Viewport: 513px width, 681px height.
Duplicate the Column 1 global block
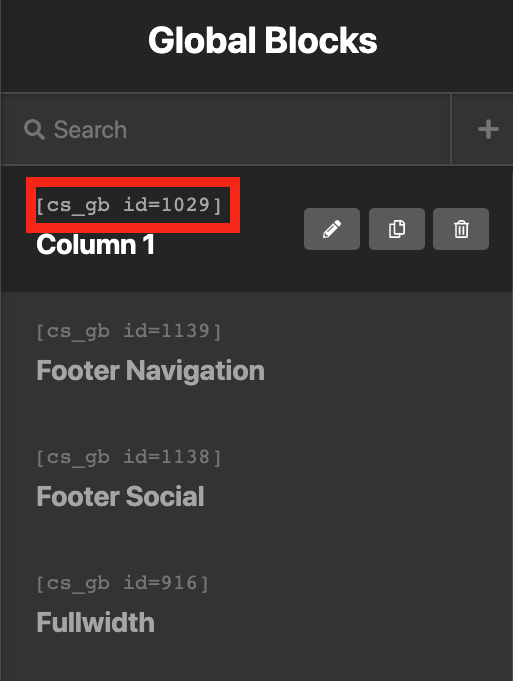[397, 229]
